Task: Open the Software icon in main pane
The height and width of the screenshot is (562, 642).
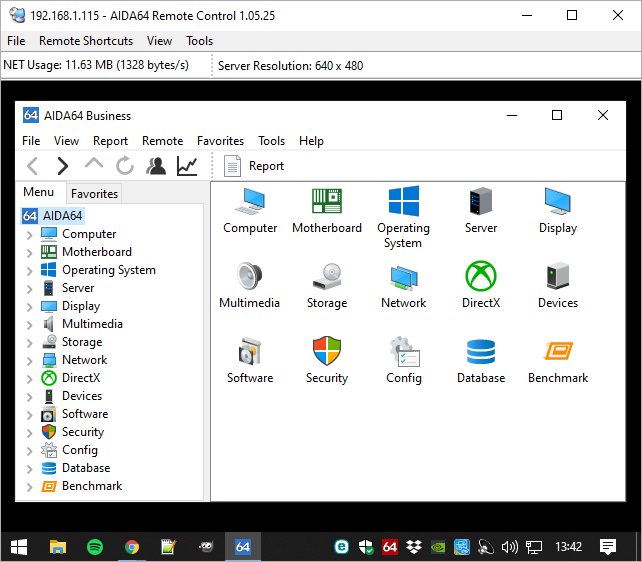Action: click(x=250, y=351)
